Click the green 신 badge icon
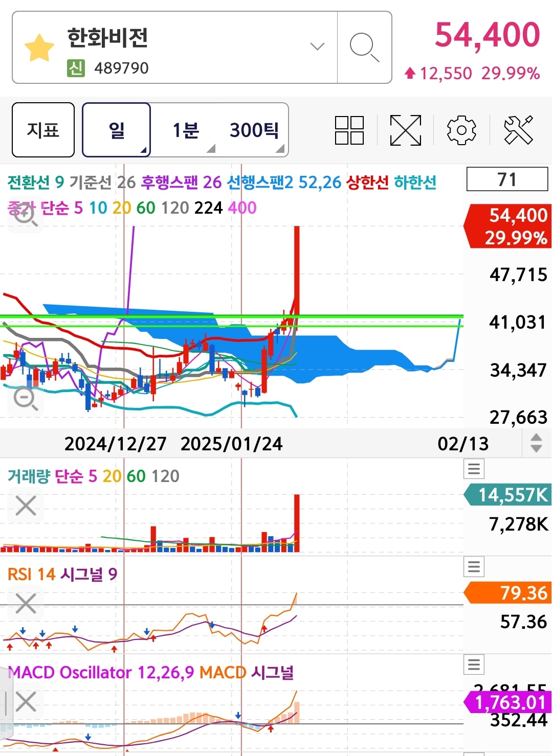Screen dimensions: 552x756 [76, 68]
